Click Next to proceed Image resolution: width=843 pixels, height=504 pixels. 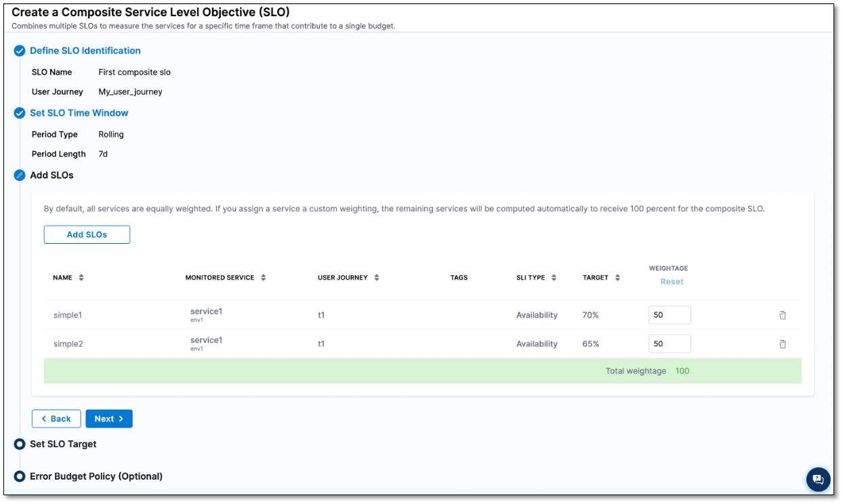108,419
